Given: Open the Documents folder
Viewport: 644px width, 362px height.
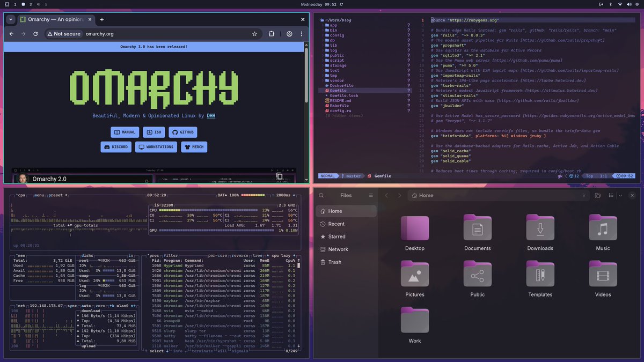Looking at the screenshot, I should click(477, 232).
